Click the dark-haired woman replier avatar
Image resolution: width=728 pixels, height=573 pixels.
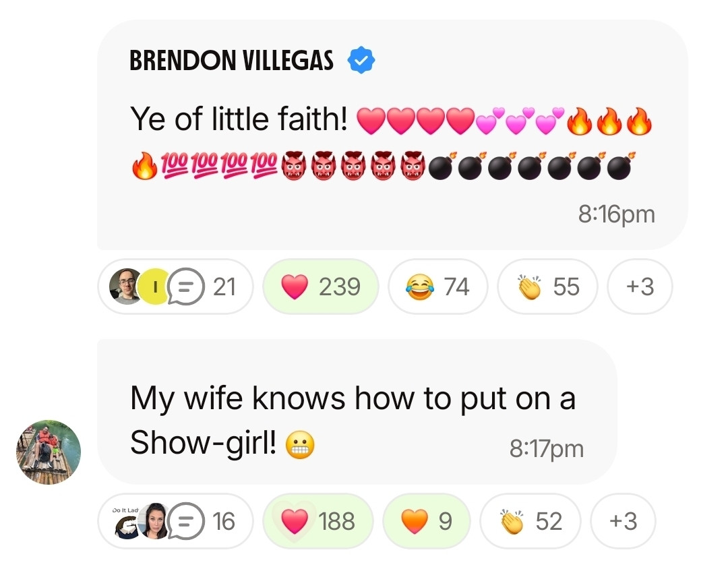coord(156,521)
